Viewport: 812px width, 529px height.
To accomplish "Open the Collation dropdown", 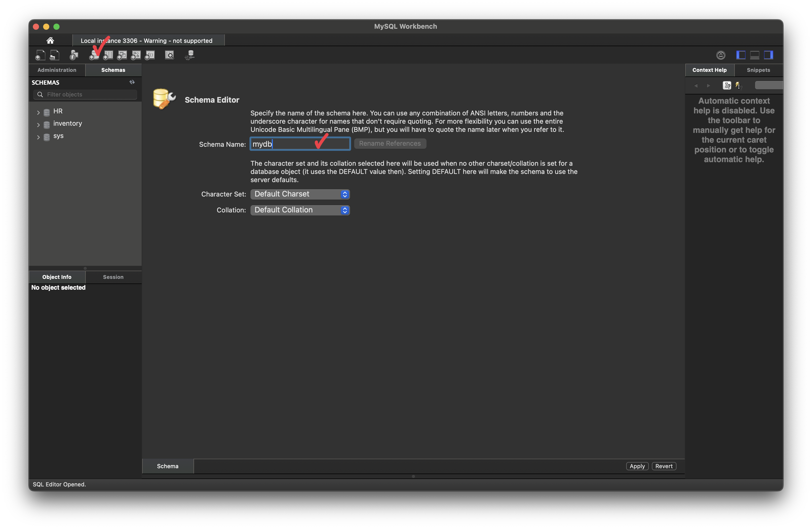I will click(300, 210).
